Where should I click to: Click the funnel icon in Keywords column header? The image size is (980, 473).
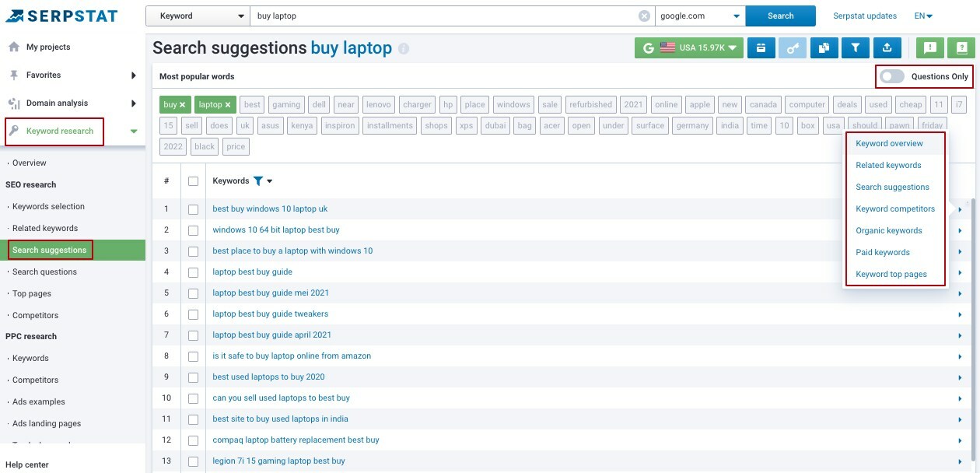257,181
